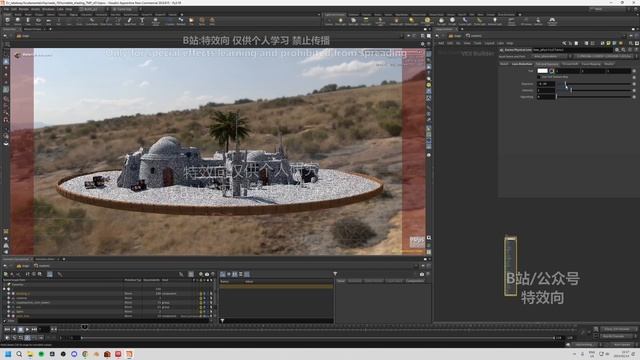Screen dimensions: 640x360
Task: Open network editor Layout menu
Action: (x=489, y=43)
